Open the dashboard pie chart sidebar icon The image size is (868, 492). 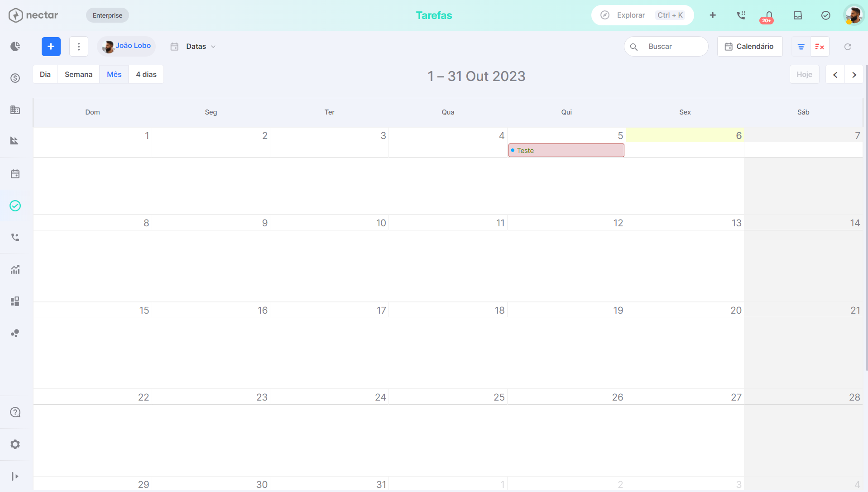coord(15,46)
